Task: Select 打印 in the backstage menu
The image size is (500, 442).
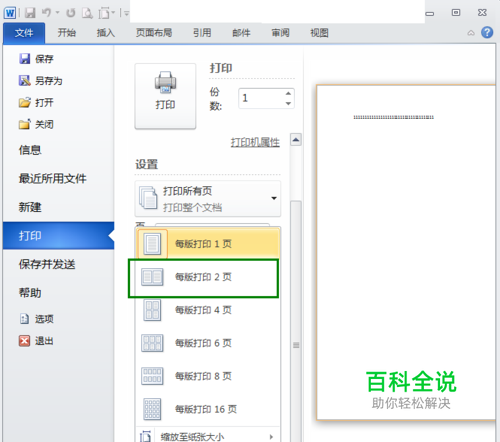Action: point(59,236)
